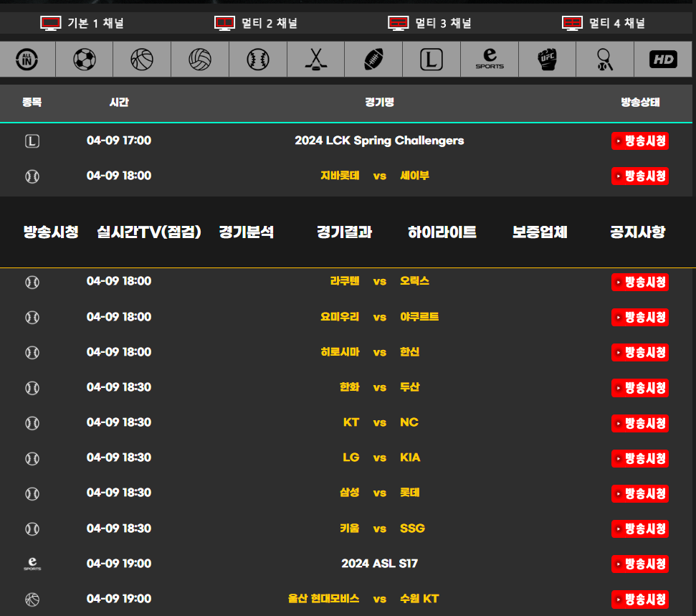The height and width of the screenshot is (616, 696).
Task: Click the 경기명 column header
Action: (x=379, y=102)
